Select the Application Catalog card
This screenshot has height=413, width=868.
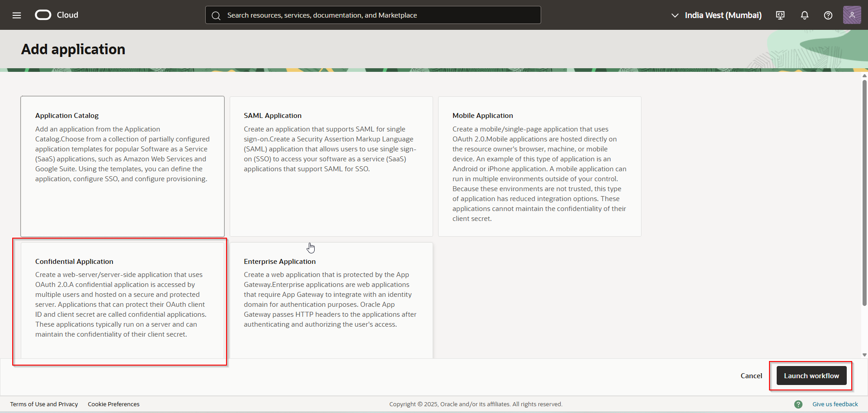click(x=122, y=166)
